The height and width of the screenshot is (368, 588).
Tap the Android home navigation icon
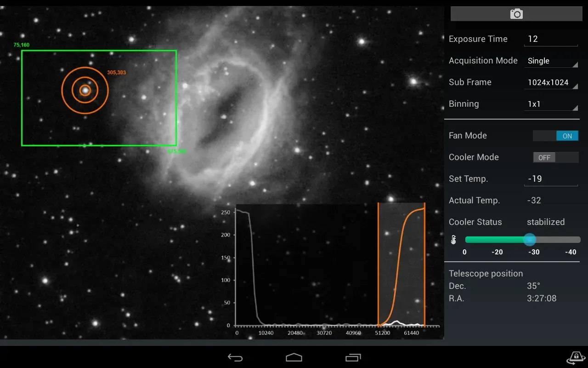pos(294,357)
